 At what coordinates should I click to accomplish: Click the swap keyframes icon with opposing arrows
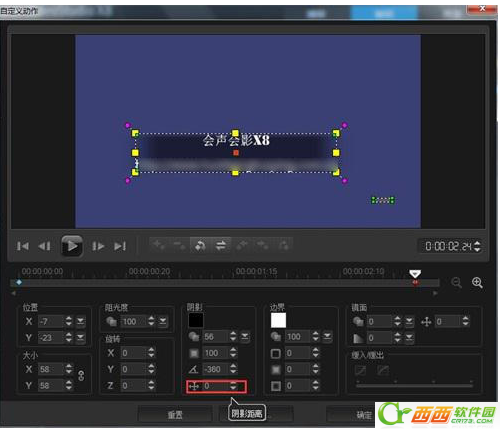pos(221,245)
